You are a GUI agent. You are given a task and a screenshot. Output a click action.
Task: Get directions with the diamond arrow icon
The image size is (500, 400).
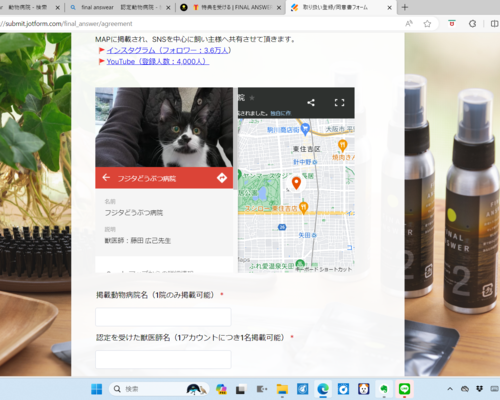coord(222,178)
